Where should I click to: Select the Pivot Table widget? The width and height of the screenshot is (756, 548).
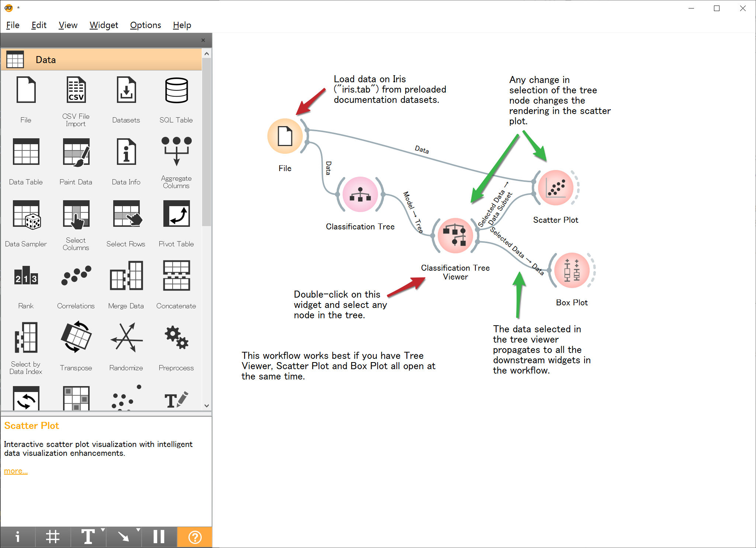point(176,214)
